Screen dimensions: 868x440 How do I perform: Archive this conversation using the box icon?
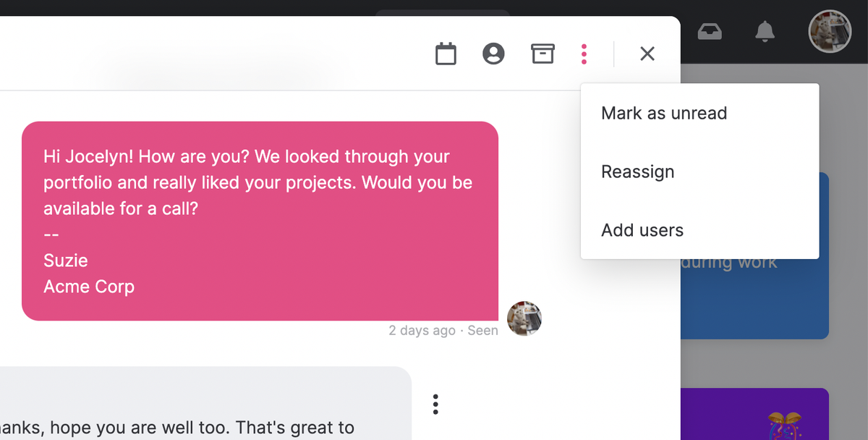click(542, 54)
